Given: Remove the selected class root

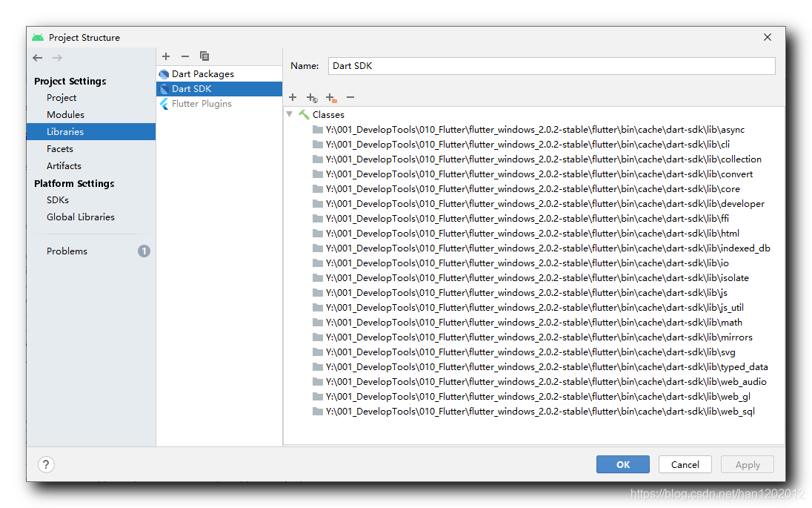Looking at the screenshot, I should (350, 97).
